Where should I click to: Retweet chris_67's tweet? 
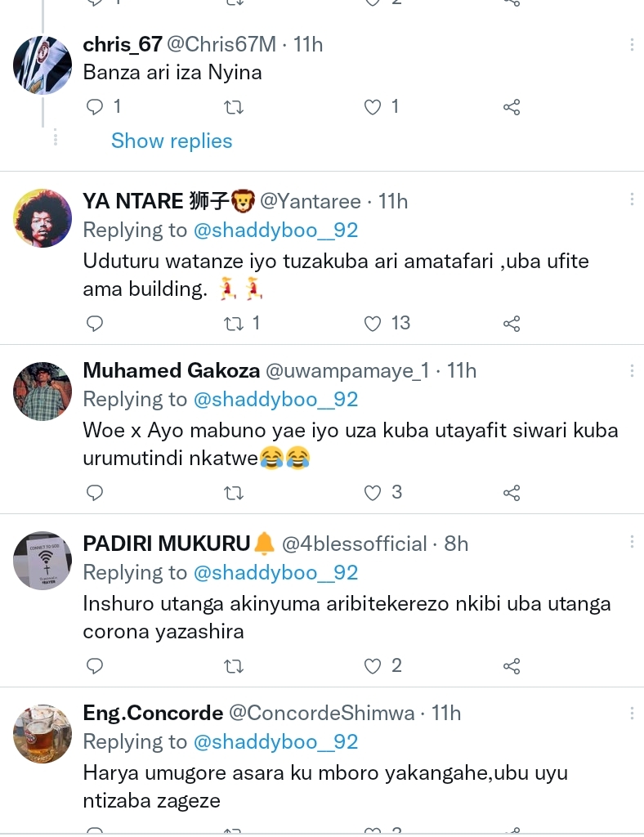(x=234, y=107)
